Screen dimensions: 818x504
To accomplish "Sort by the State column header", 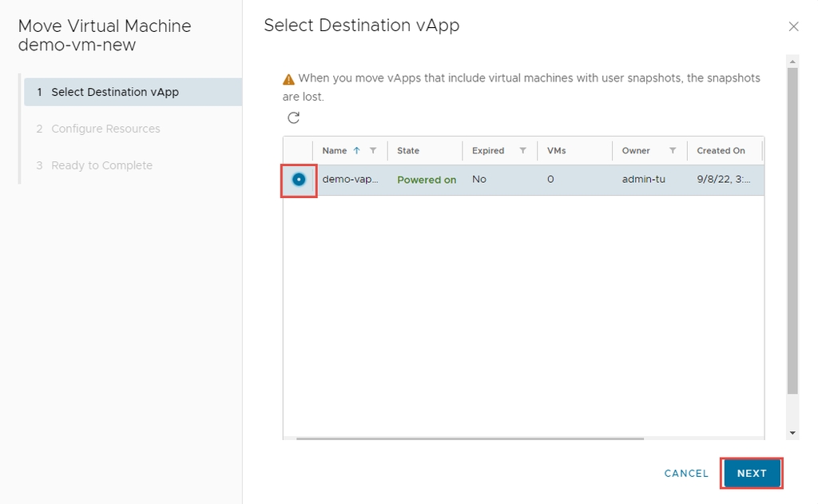I will click(x=408, y=151).
